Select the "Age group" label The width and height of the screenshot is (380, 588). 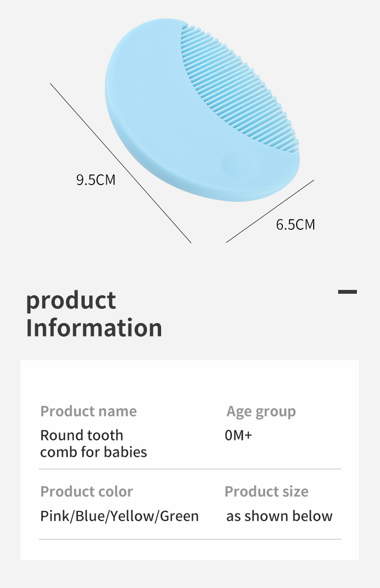click(x=261, y=412)
